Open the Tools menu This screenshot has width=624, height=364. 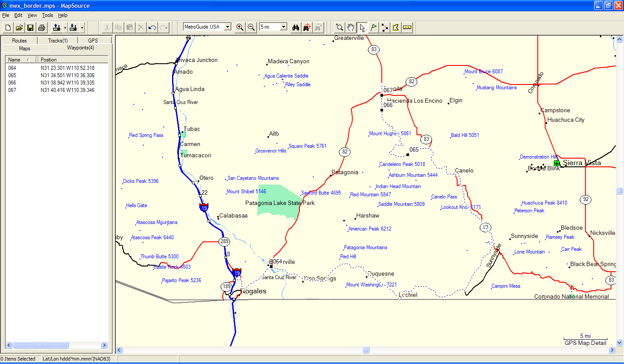point(47,15)
